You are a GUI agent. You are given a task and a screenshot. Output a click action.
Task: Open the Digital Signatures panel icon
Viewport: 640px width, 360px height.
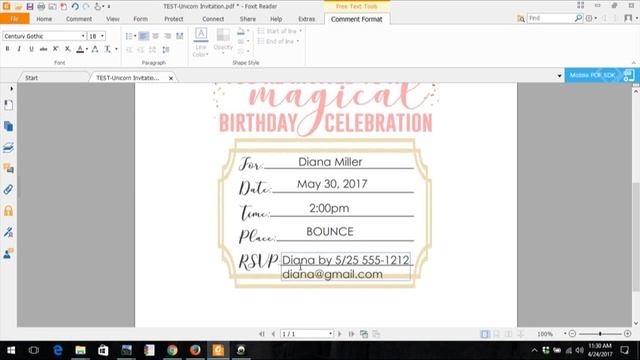pos(8,232)
